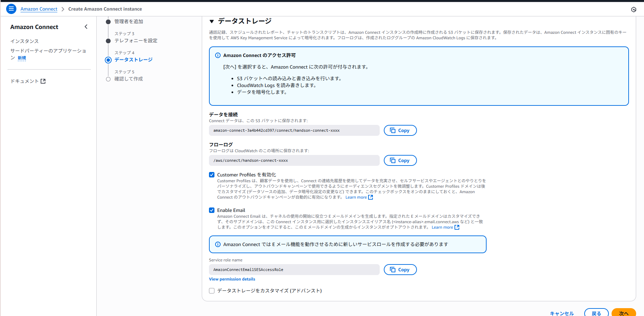Viewport: 644px width, 316px height.
Task: Disable the Enable Email checkbox
Action: (x=212, y=210)
